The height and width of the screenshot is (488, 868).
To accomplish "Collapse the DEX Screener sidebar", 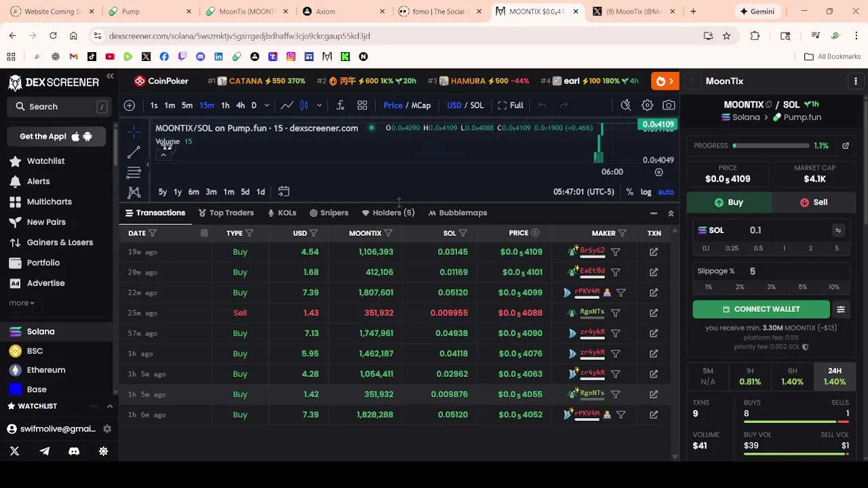I will point(110,77).
